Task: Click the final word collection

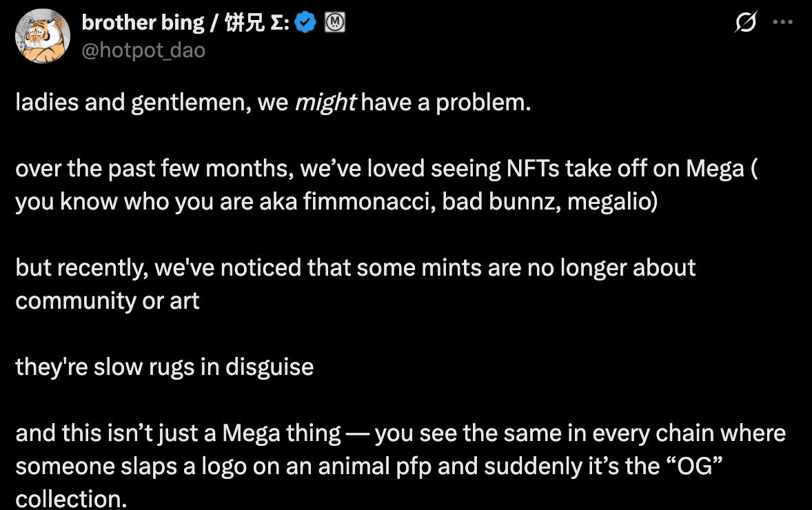Action: point(71,498)
